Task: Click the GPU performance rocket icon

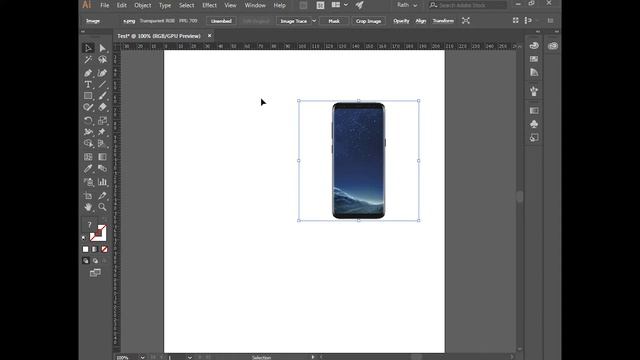Action: 359,5
